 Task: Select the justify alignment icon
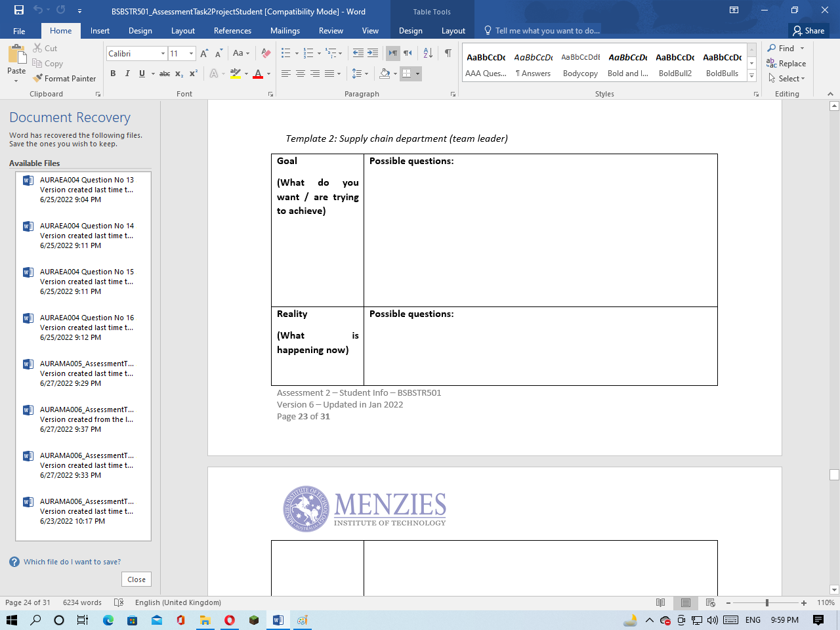click(330, 73)
